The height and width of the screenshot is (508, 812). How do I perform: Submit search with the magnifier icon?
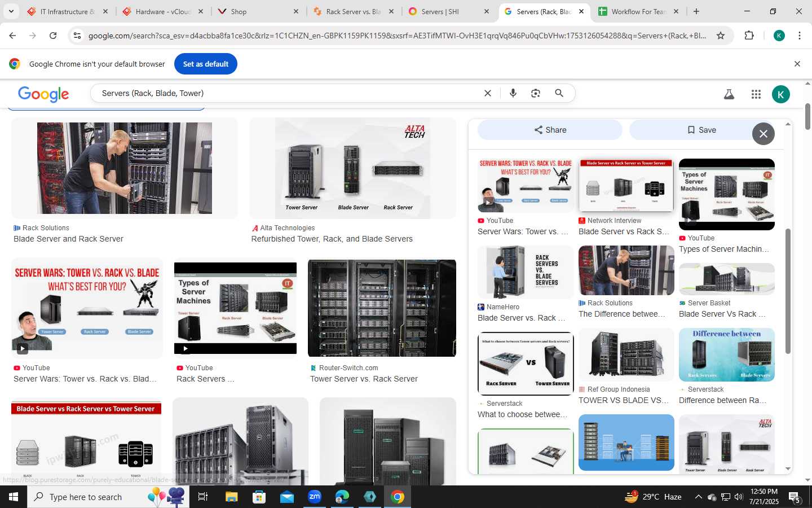(559, 93)
